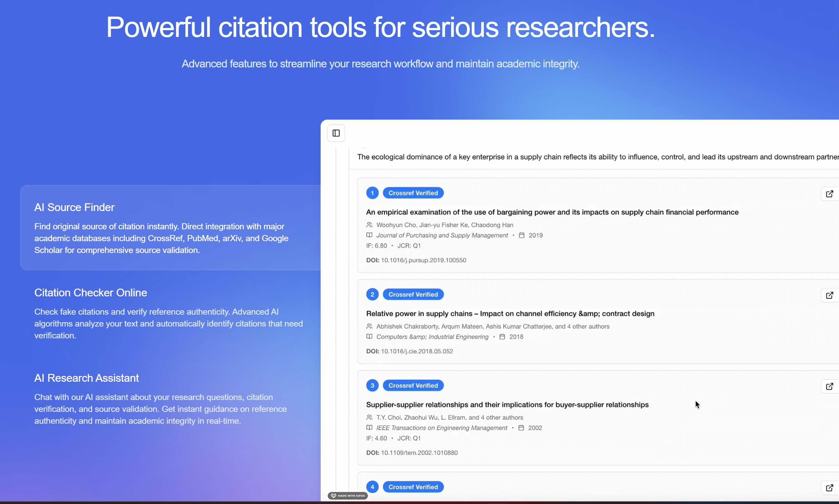Click the Made with Gifox watermark
Image resolution: width=839 pixels, height=504 pixels.
click(x=348, y=496)
